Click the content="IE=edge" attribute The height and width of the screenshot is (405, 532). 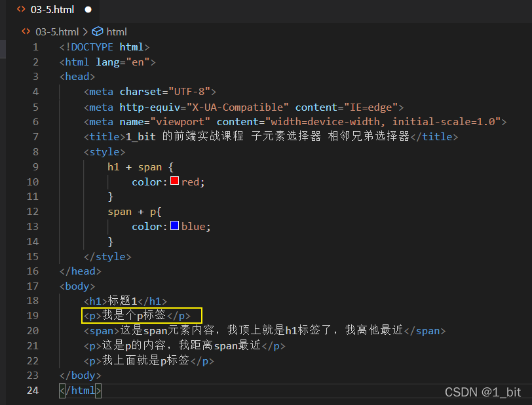point(347,107)
